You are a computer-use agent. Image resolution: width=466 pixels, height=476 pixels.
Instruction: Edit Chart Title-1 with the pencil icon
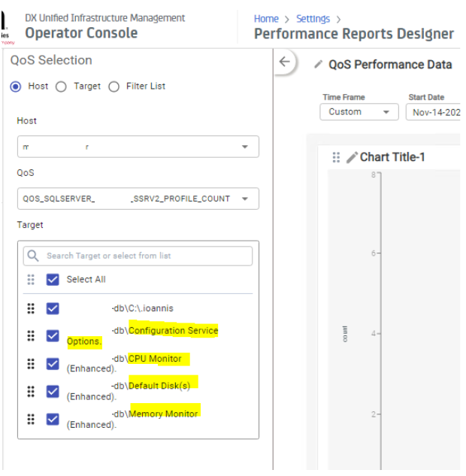[x=352, y=157]
